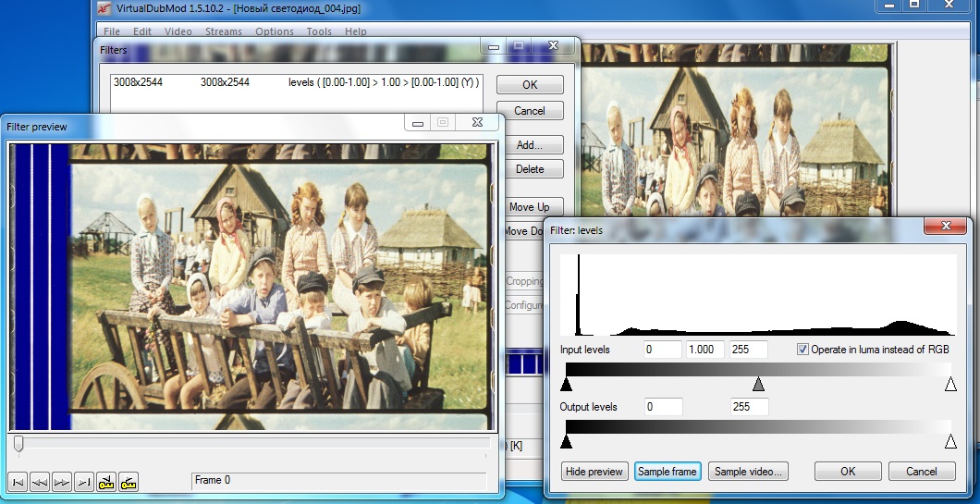The height and width of the screenshot is (504, 980).
Task: Click the input levels black point triangle
Action: coord(567,384)
